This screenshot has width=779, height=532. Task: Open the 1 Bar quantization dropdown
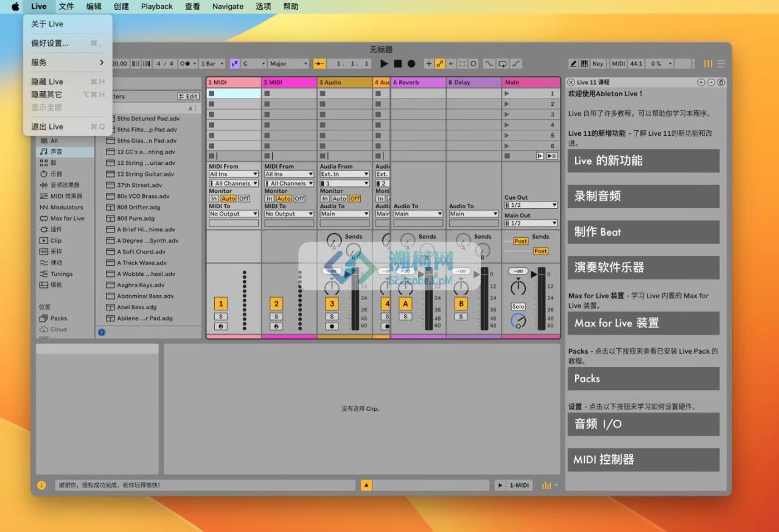pos(212,63)
